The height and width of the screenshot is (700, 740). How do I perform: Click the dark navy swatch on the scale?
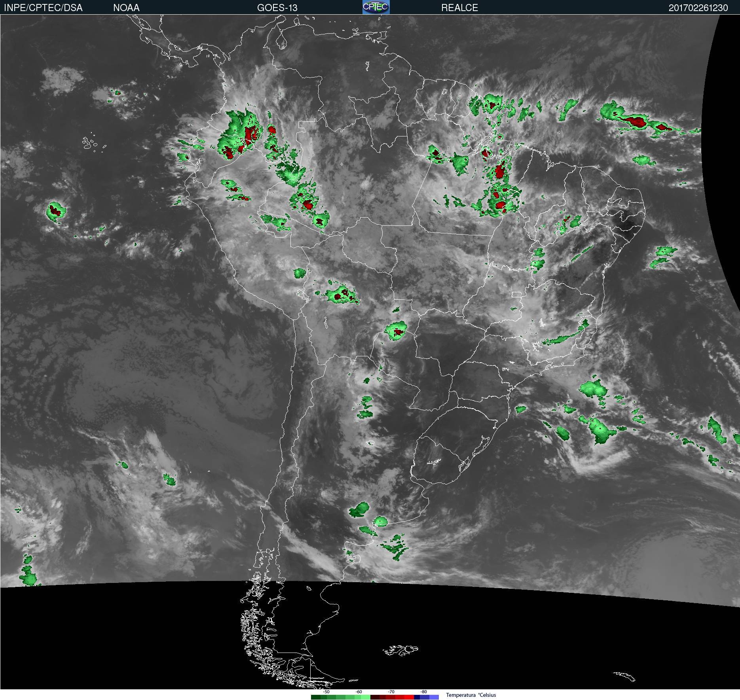(417, 697)
